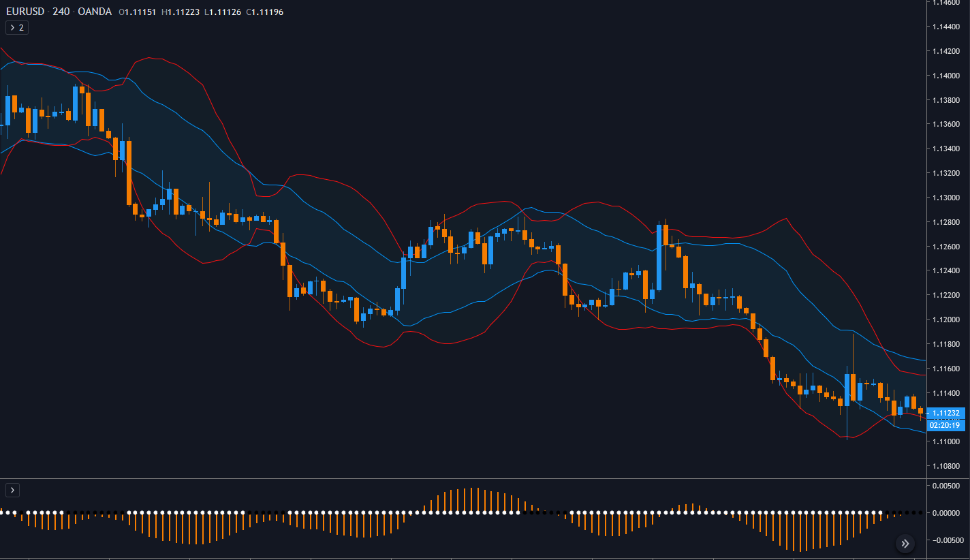The width and height of the screenshot is (970, 560).
Task: Click the 1.13800 price scale label
Action: pos(947,100)
